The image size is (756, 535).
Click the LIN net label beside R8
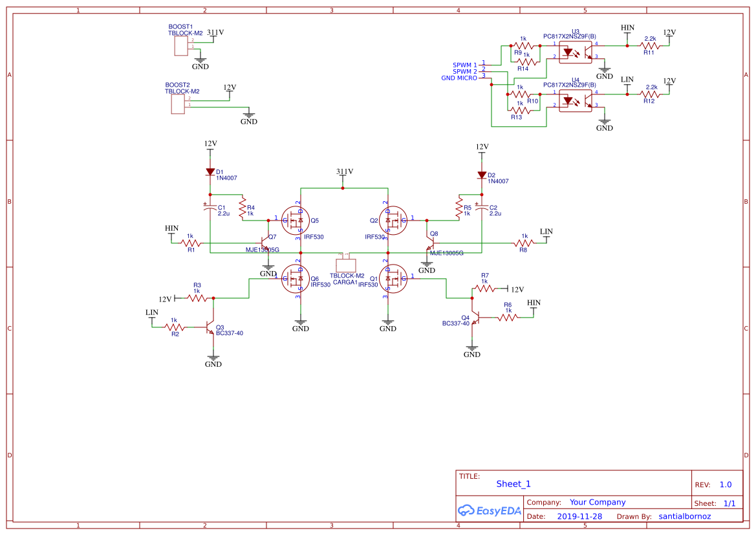tap(546, 232)
